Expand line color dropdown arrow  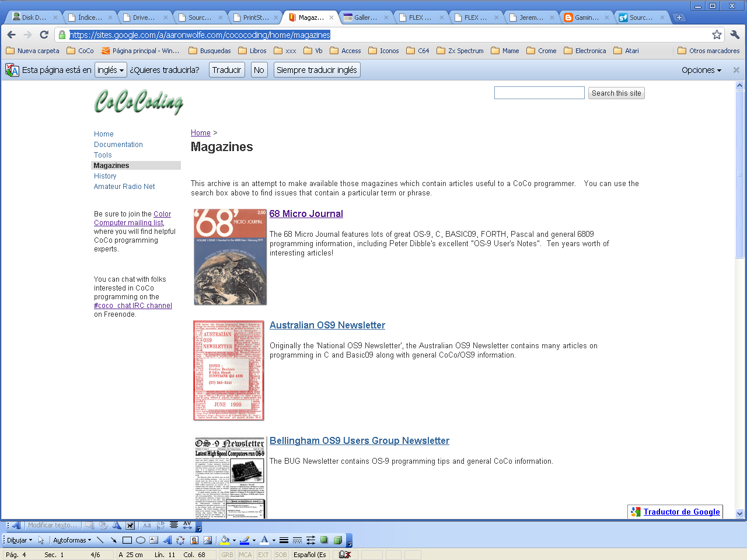click(x=254, y=540)
